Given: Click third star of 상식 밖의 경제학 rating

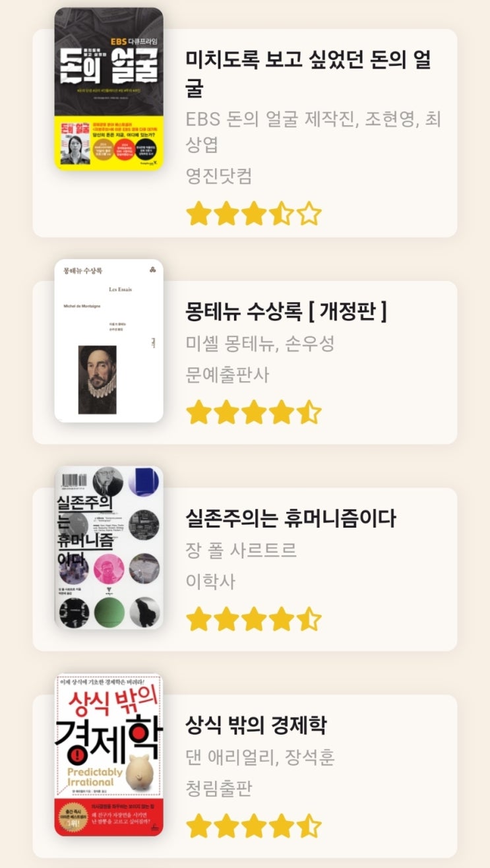Looking at the screenshot, I should [x=253, y=826].
